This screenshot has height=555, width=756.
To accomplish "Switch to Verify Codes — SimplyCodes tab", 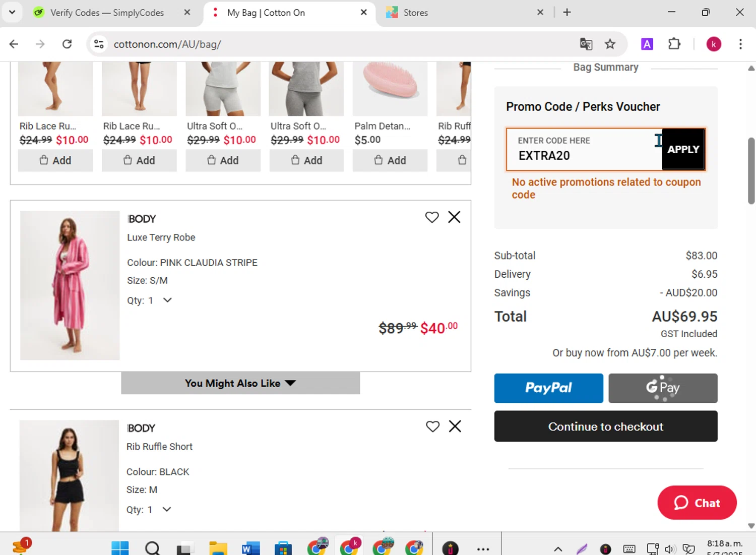I will click(x=106, y=13).
